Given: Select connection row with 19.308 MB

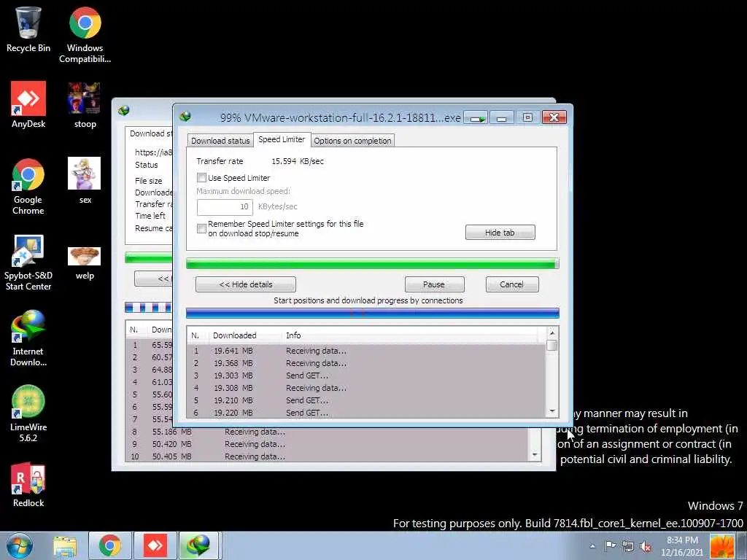Looking at the screenshot, I should tap(366, 388).
